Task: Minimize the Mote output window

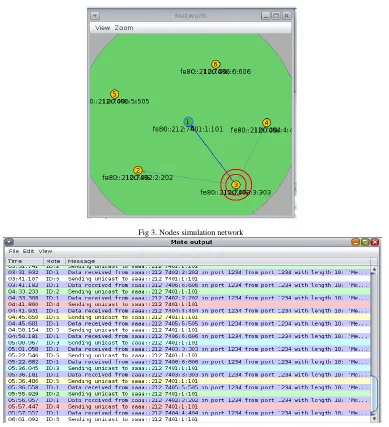Action: click(x=356, y=242)
